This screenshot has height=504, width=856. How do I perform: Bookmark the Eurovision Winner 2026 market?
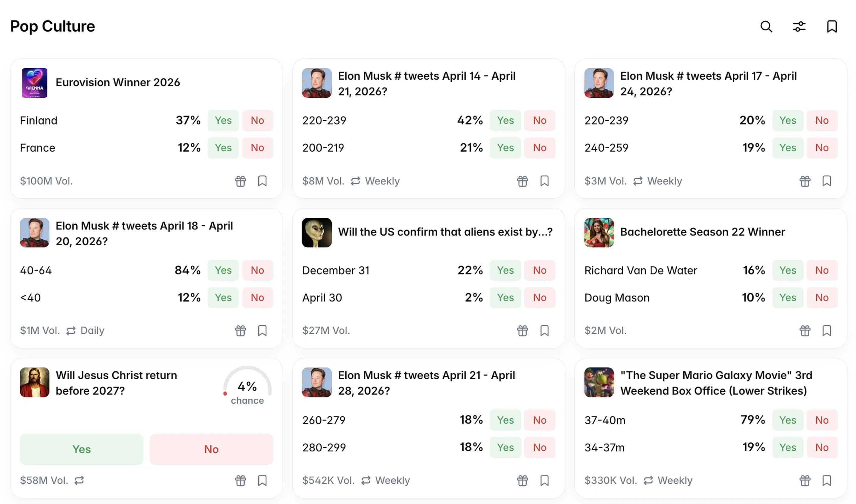click(x=262, y=181)
